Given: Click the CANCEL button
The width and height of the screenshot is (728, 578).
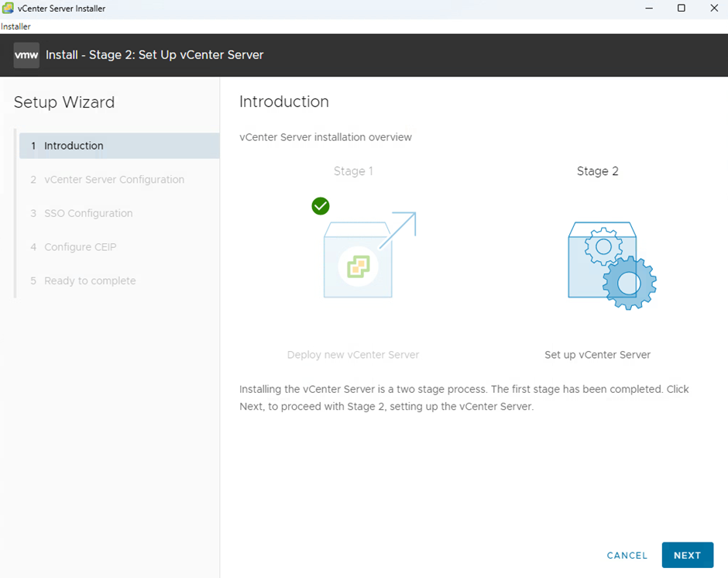Looking at the screenshot, I should click(x=627, y=556).
